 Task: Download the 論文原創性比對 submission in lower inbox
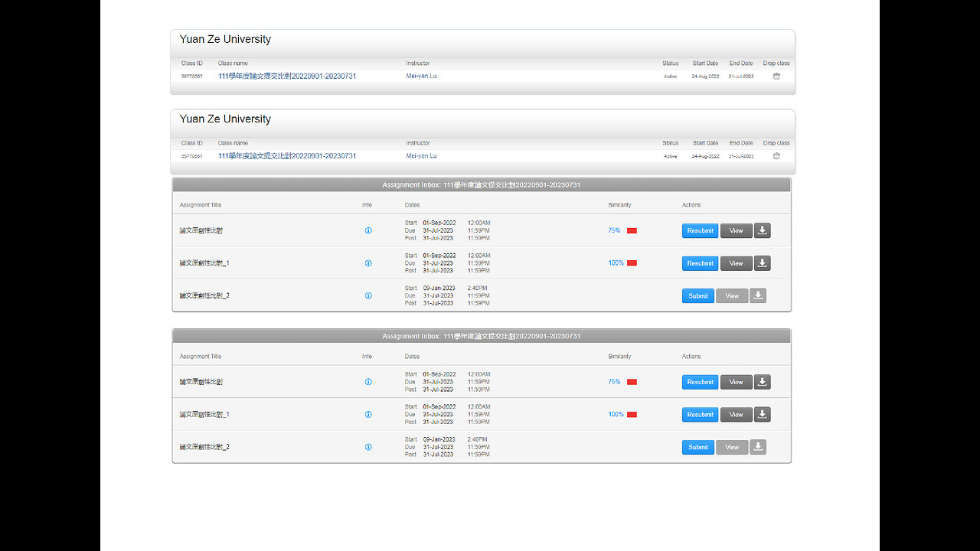[763, 382]
